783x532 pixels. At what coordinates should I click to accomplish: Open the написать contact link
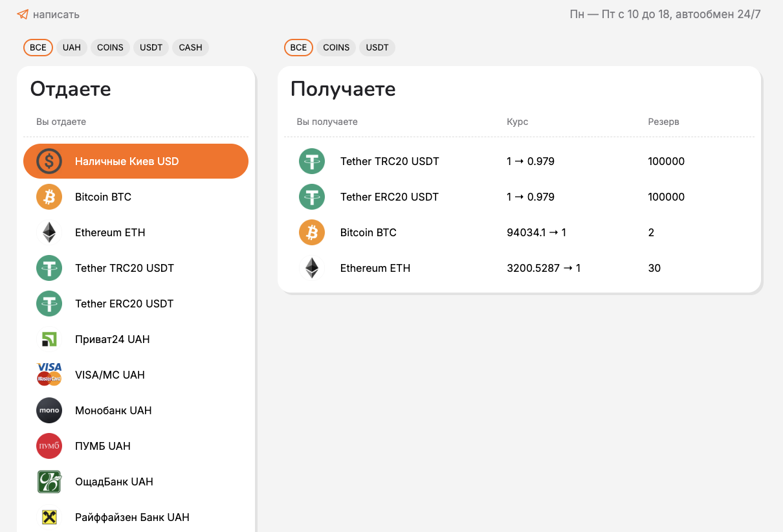(x=56, y=14)
